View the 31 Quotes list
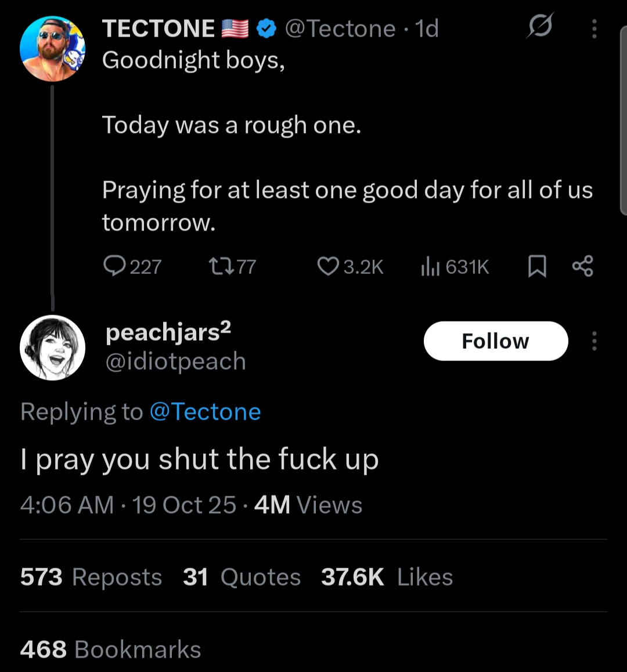The width and height of the screenshot is (627, 672). coord(242,577)
